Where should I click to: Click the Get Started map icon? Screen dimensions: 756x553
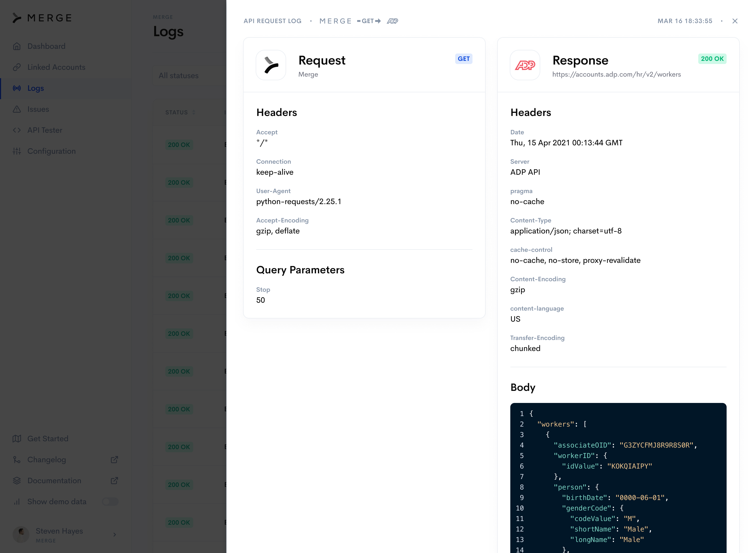pos(17,439)
